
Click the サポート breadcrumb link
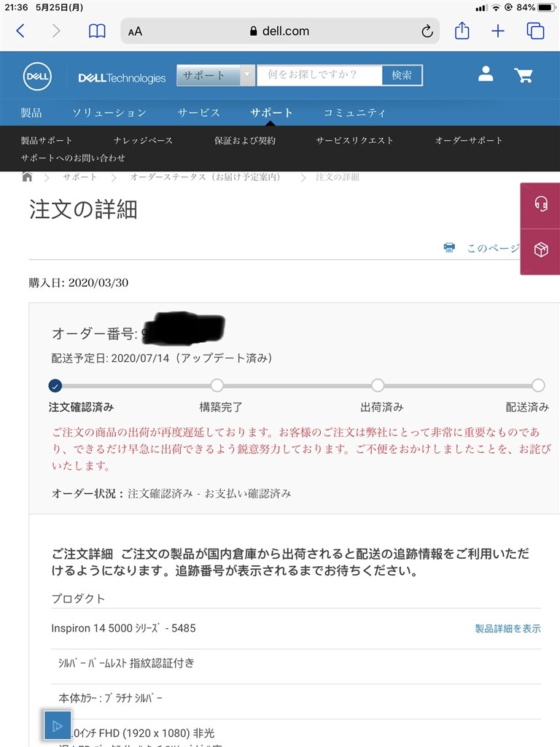79,177
